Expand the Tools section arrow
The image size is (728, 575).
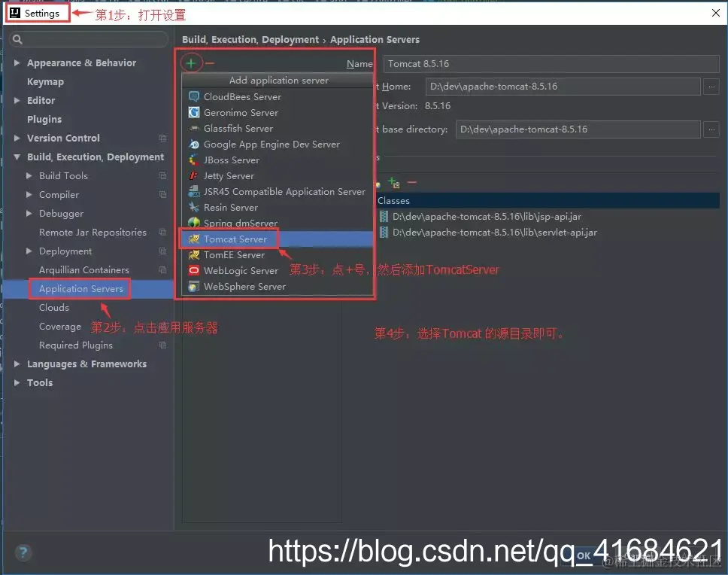point(17,383)
